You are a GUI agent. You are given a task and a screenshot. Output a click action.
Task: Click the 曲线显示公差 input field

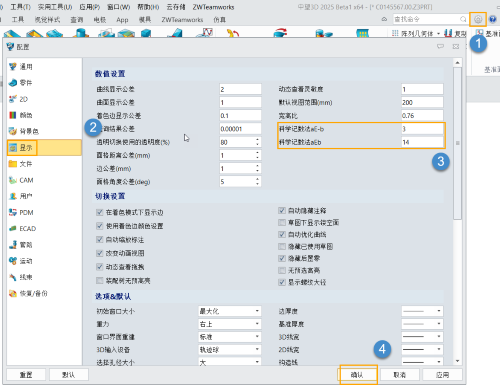click(x=240, y=89)
